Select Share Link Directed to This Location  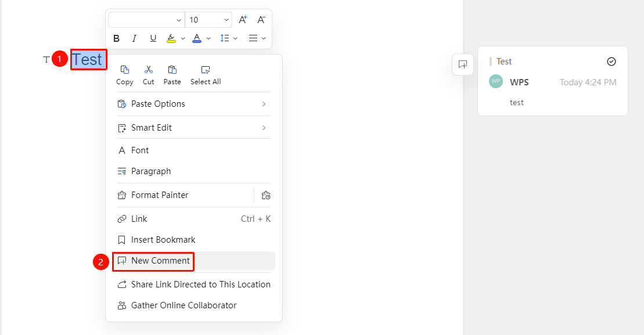coord(194,284)
